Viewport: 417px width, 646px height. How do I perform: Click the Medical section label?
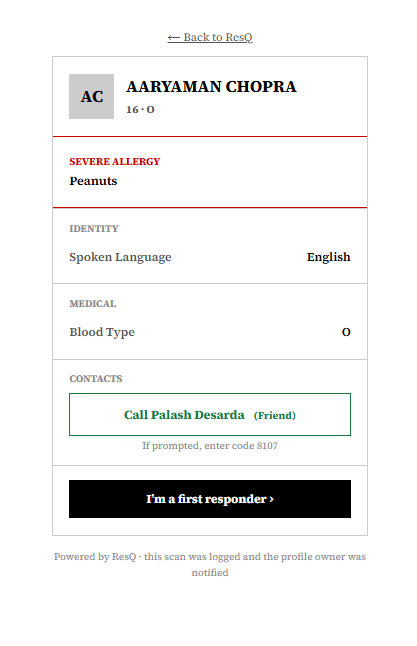[x=93, y=304]
